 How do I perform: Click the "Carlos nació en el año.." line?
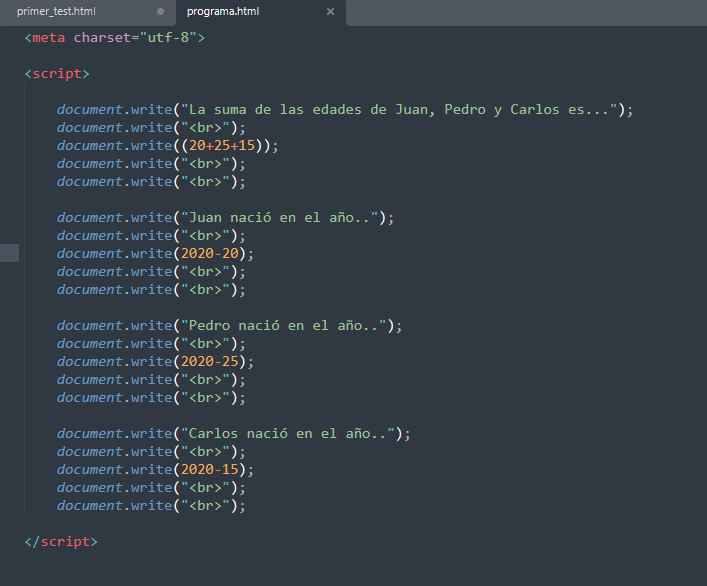click(234, 434)
